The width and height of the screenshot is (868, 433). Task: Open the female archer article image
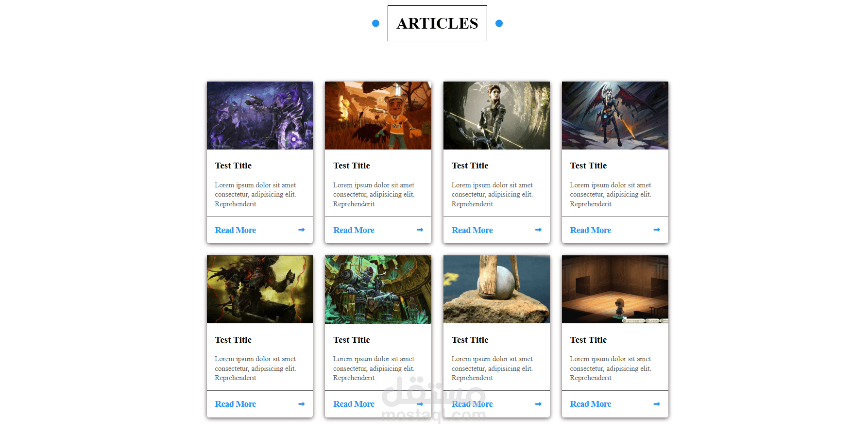pos(496,116)
